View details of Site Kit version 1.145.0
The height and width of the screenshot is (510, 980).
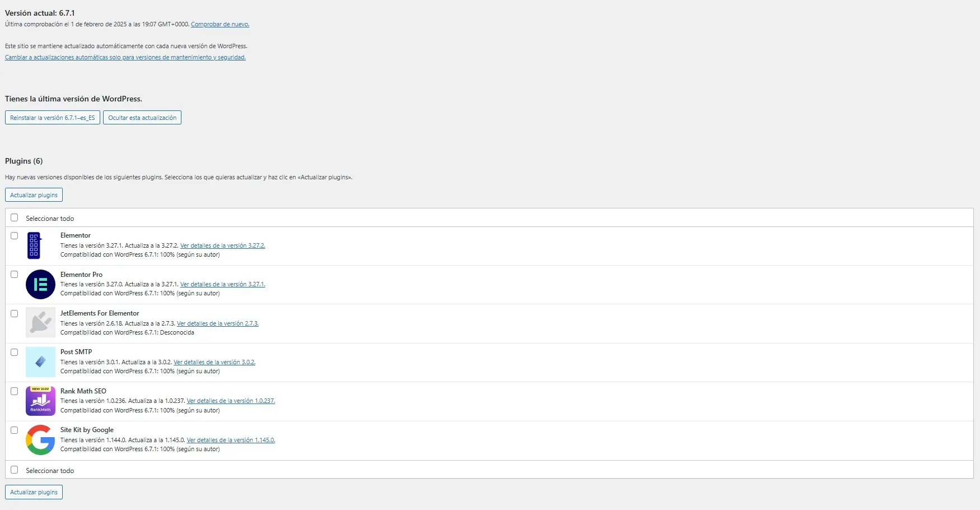[x=231, y=440]
